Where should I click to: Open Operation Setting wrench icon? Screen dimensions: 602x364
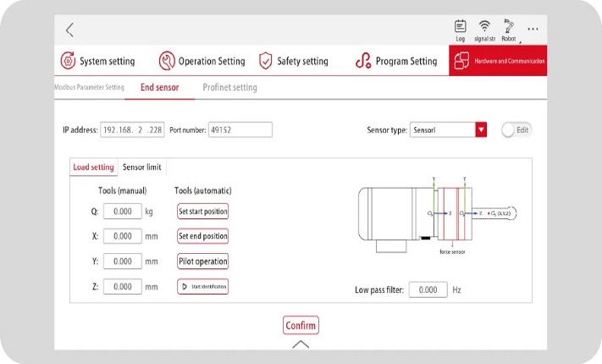tap(168, 61)
